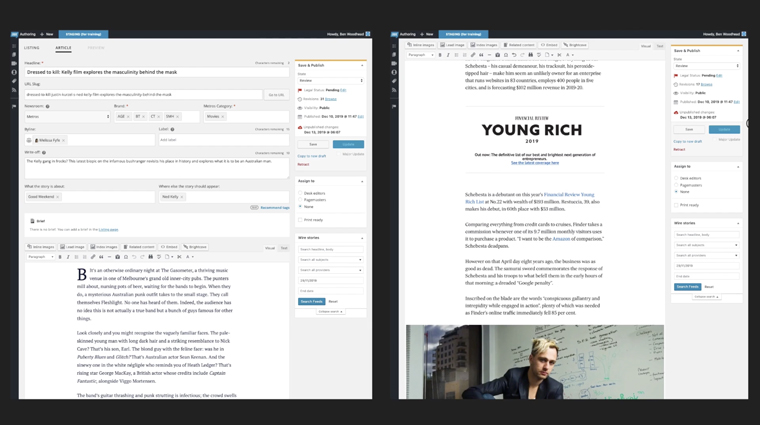Switch to Visual editor tab, right window

(646, 46)
